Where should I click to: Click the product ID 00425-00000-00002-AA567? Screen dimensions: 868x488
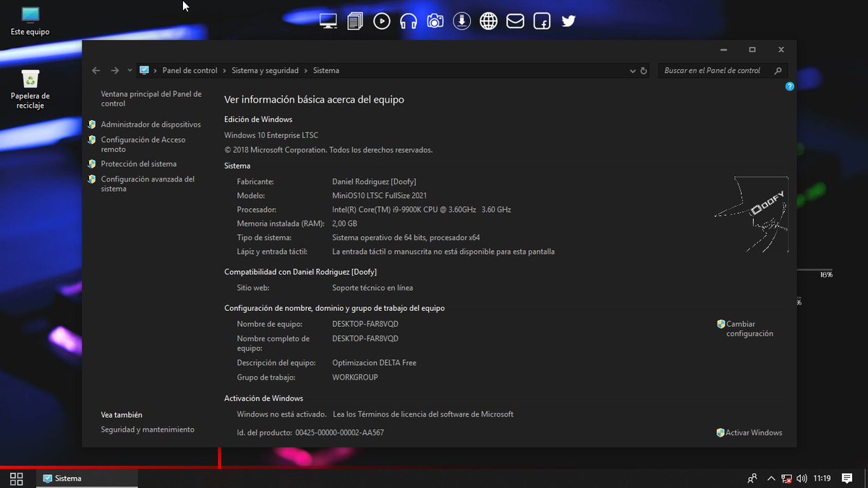click(339, 432)
